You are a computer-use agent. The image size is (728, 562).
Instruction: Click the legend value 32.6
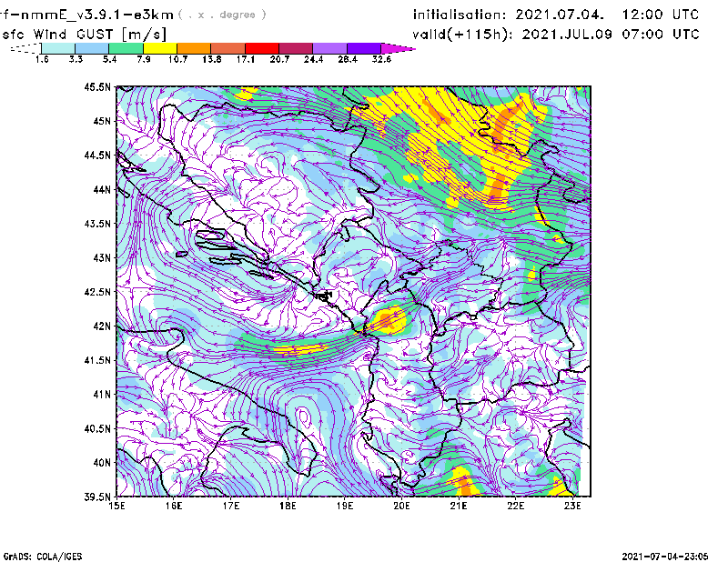pyautogui.click(x=381, y=59)
